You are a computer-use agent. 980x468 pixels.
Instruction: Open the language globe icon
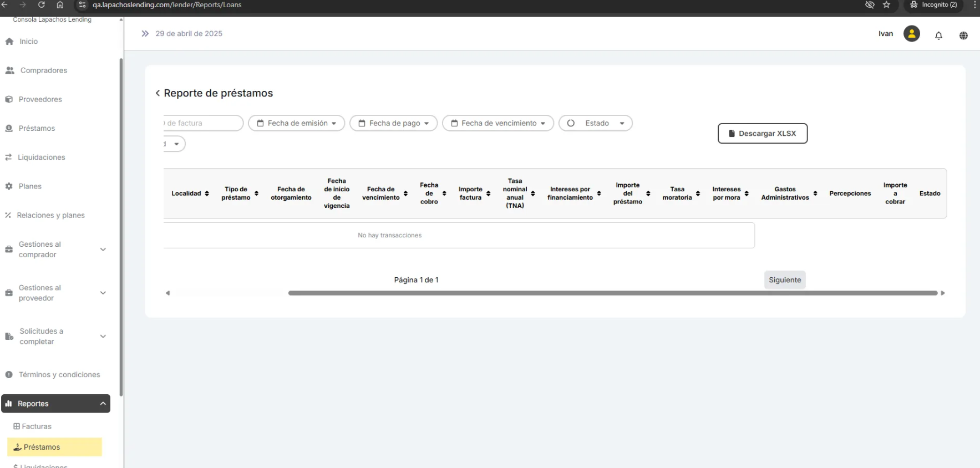[963, 35]
